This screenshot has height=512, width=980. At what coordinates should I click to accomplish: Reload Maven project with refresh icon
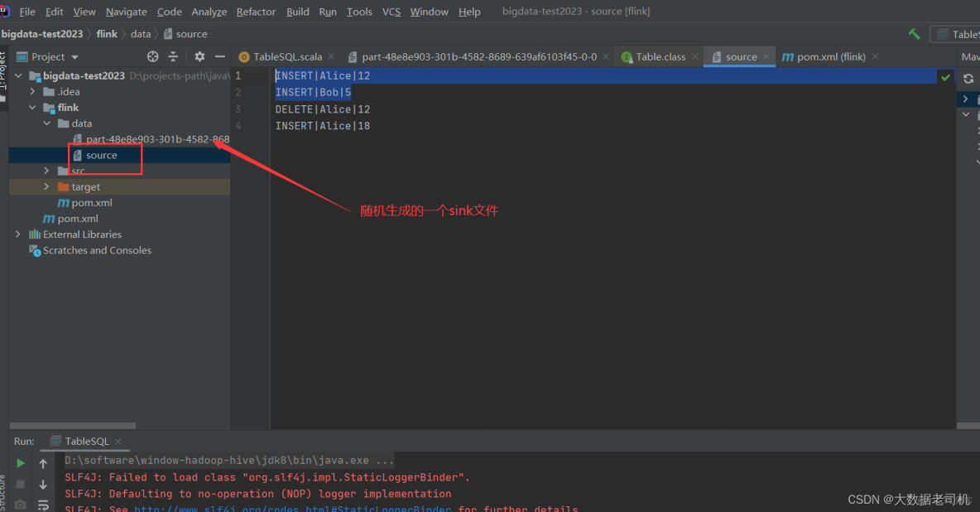tap(968, 78)
